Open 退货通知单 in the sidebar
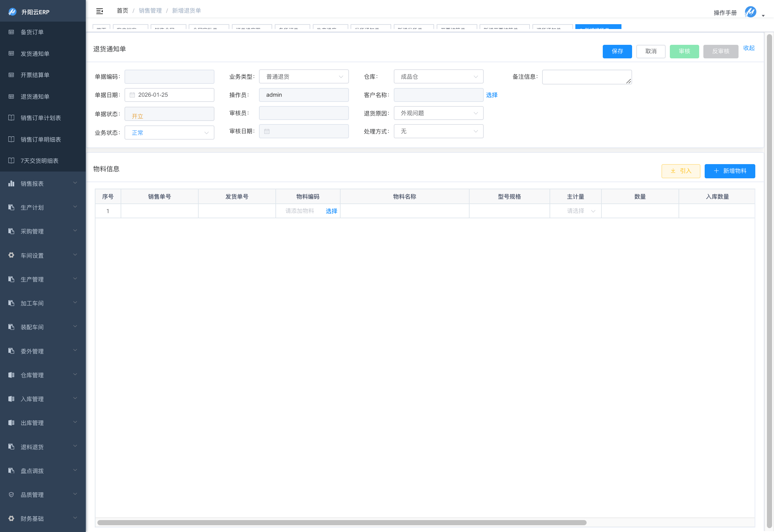Viewport: 774px width, 532px height. (x=35, y=97)
